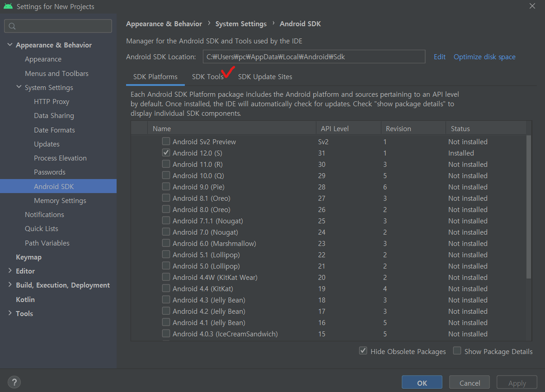Image resolution: width=545 pixels, height=392 pixels.
Task: Uncheck the Android 12.0 (S) checkbox
Action: (x=166, y=153)
